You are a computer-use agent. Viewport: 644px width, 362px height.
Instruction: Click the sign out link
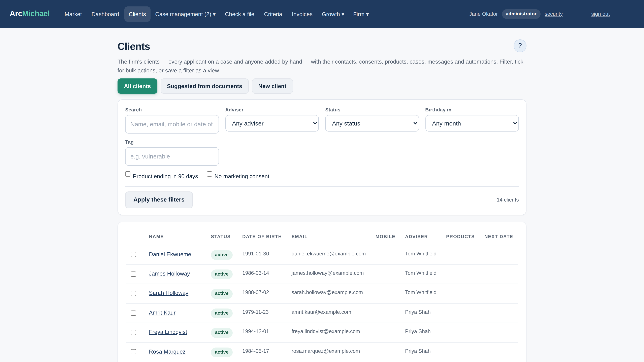pyautogui.click(x=600, y=14)
